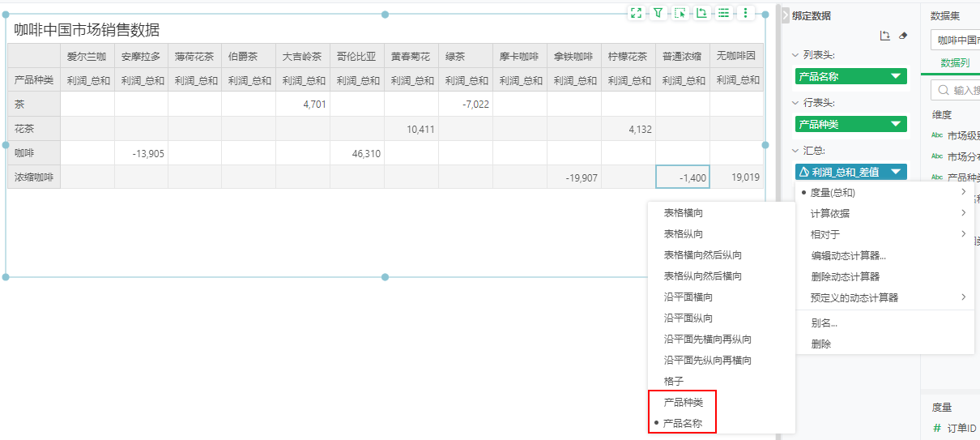The height and width of the screenshot is (440, 980).
Task: Collapse the 列表头 section chevron
Action: click(795, 55)
